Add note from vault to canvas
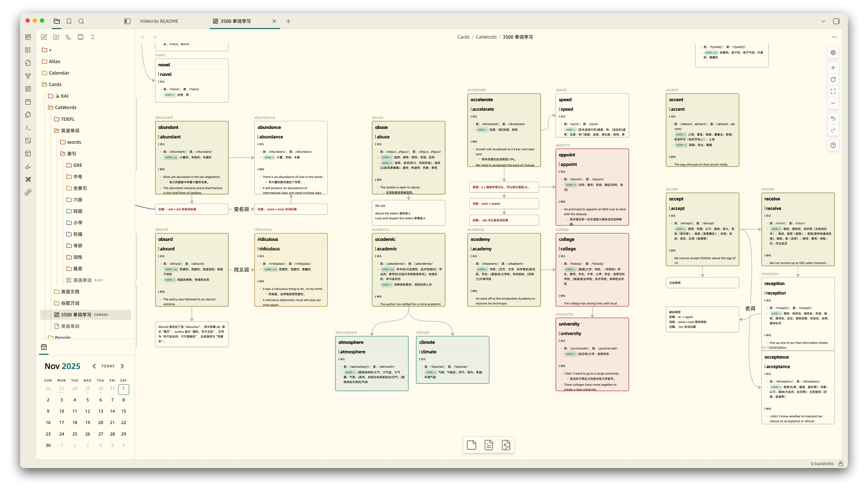Screen dimensions: 868x495 coord(489,445)
